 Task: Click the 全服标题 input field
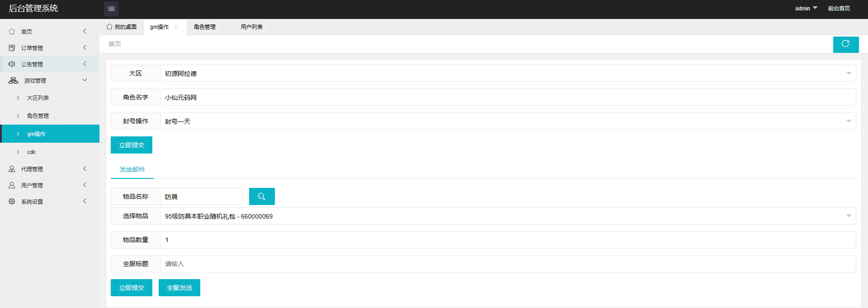coord(508,264)
